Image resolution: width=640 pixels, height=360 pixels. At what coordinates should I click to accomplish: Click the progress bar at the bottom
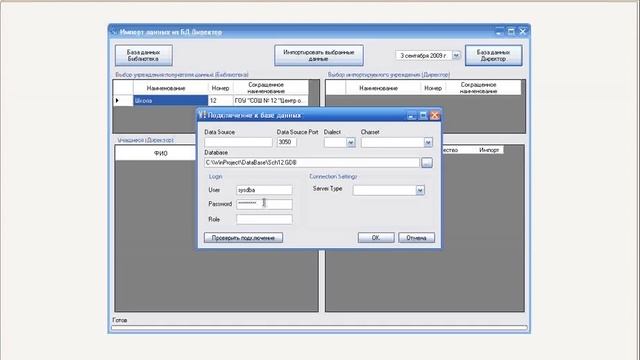pyautogui.click(x=319, y=328)
